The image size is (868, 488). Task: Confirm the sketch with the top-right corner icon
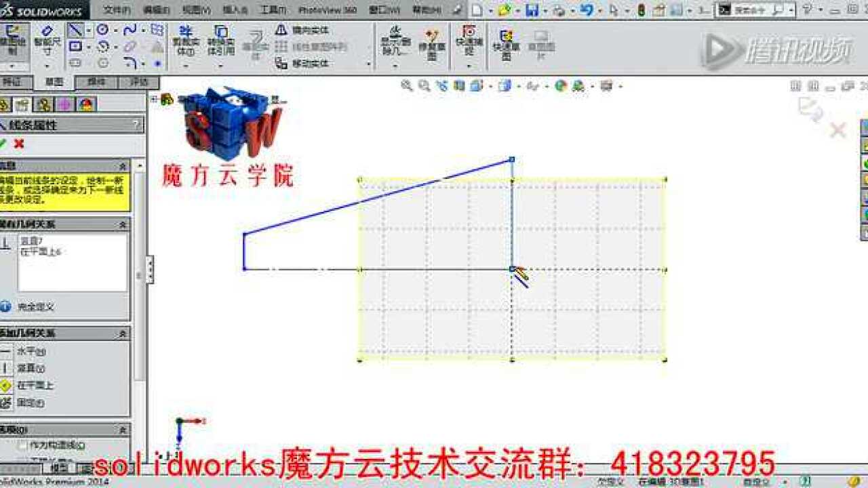click(810, 108)
